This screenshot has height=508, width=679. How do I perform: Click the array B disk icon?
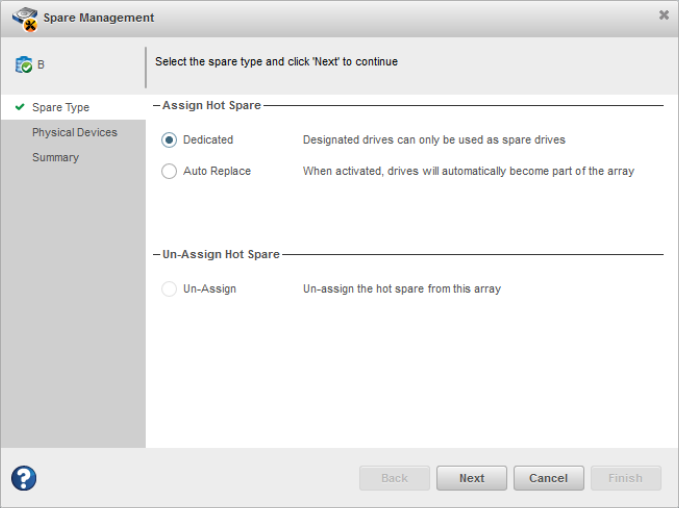(23, 65)
